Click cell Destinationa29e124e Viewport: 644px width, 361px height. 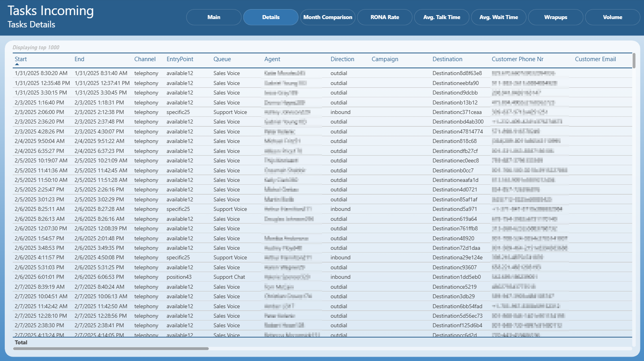click(457, 258)
